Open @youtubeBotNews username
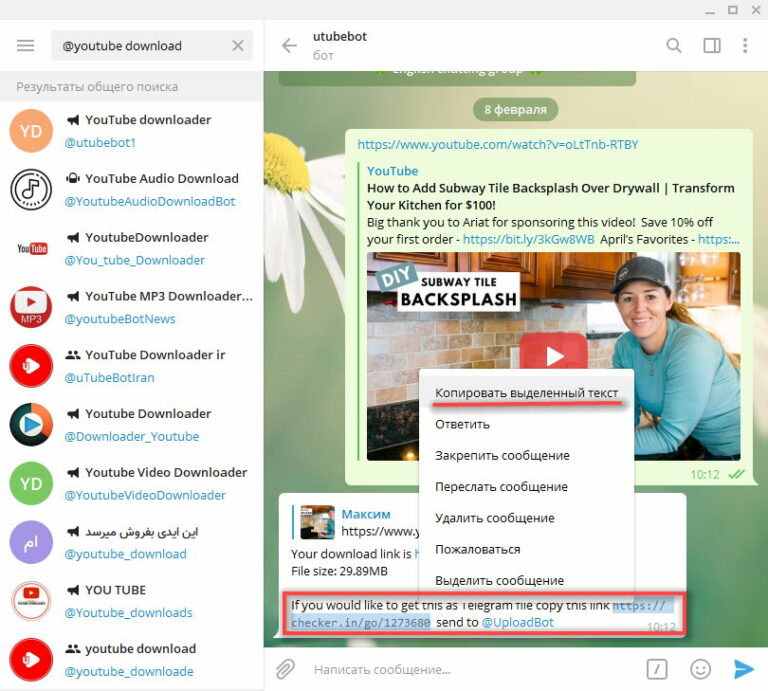 coord(120,319)
